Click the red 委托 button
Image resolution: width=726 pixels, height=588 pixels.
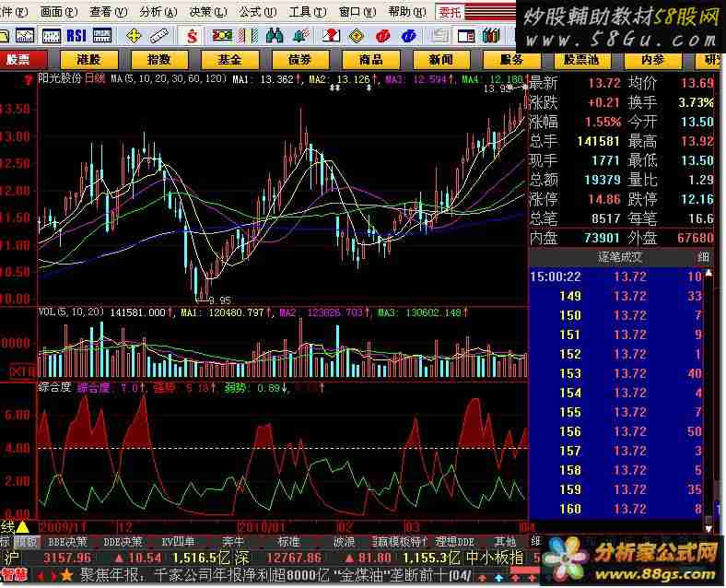click(x=449, y=13)
